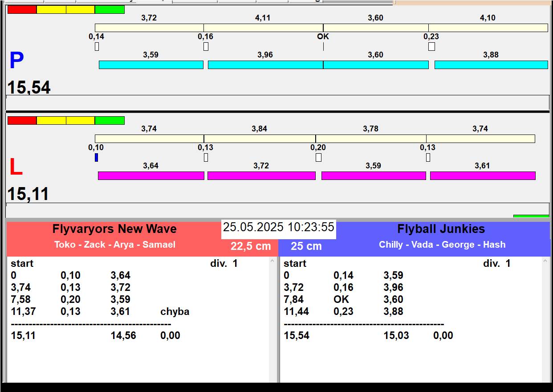Click the Flyvaryors New Wave team header
The image size is (553, 392).
114,229
